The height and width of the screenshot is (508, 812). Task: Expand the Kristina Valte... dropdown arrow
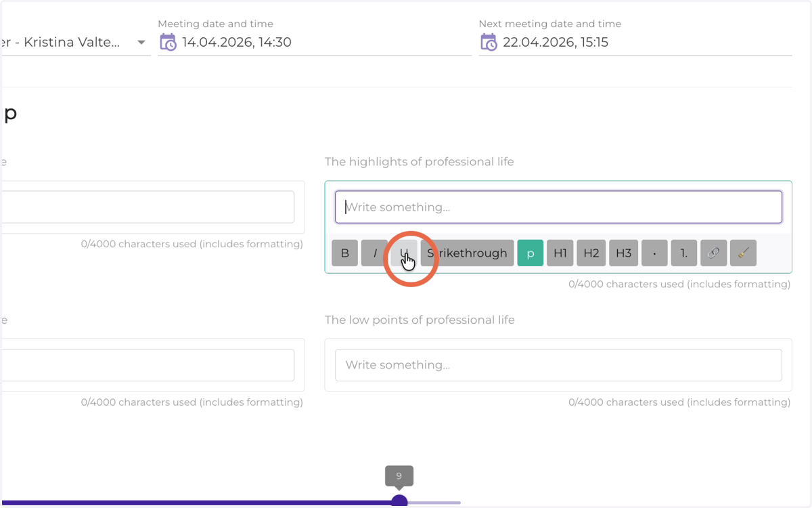pyautogui.click(x=141, y=43)
